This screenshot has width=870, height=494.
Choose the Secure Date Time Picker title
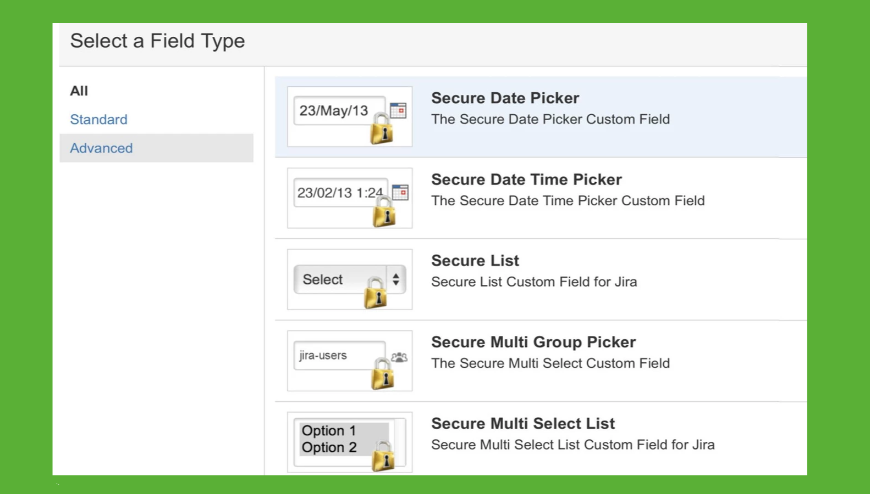point(526,180)
